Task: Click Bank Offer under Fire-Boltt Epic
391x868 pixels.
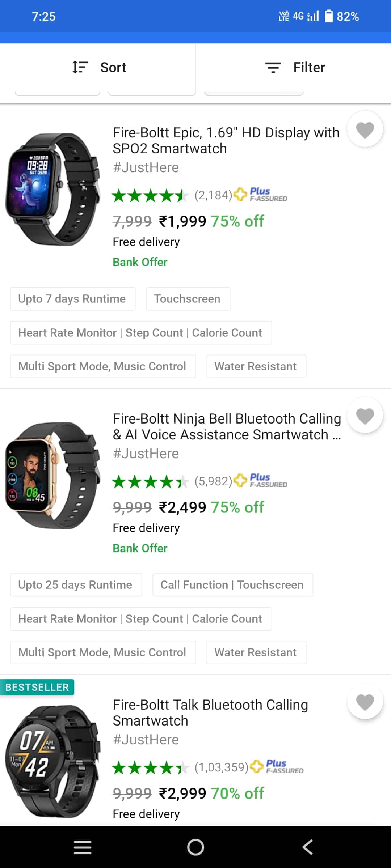Action: pyautogui.click(x=140, y=262)
